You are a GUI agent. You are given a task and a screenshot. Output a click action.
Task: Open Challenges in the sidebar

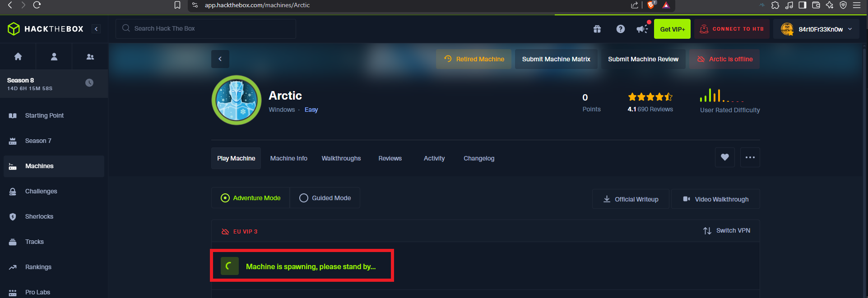point(54,191)
